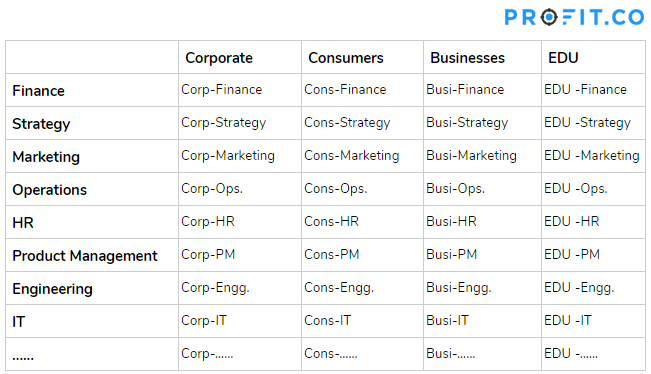Select the Cons-Strategy cell

click(x=347, y=123)
